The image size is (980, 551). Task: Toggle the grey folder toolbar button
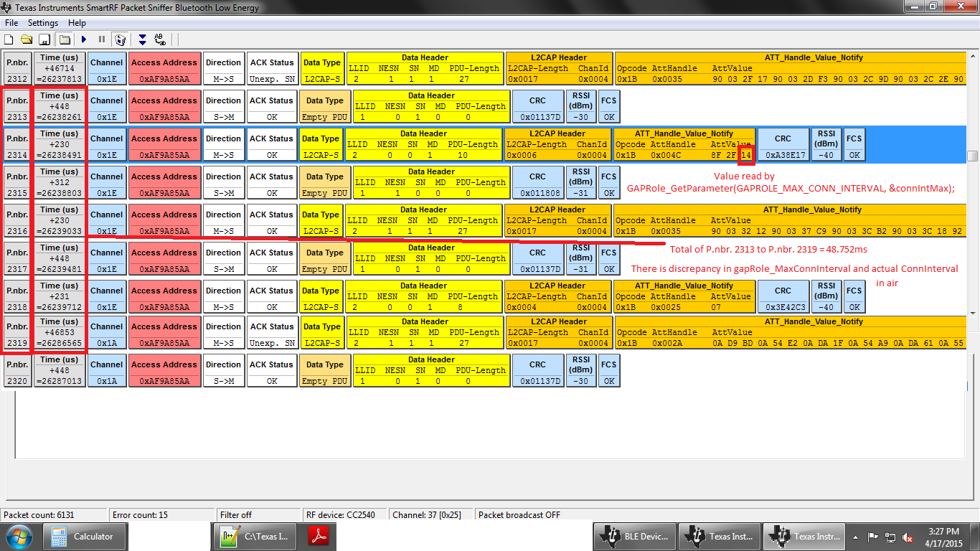tap(64, 39)
